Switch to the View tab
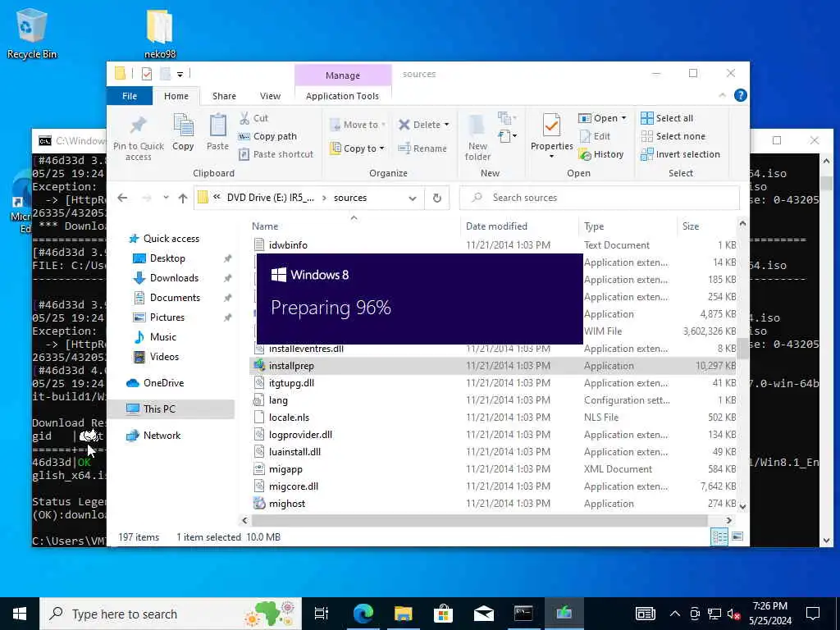 [270, 96]
